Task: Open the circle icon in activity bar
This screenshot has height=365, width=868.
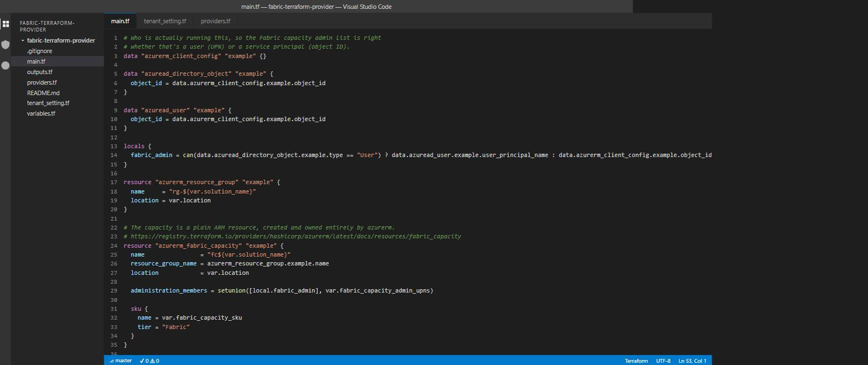Action: (6, 65)
